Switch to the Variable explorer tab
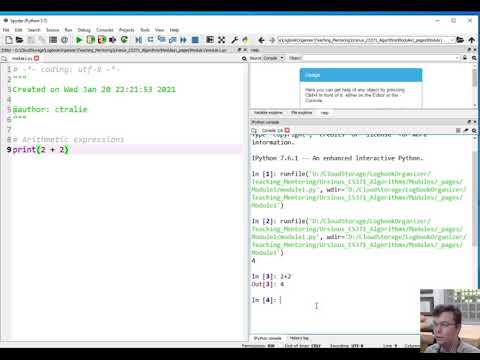This screenshot has width=480, height=360. point(268,113)
